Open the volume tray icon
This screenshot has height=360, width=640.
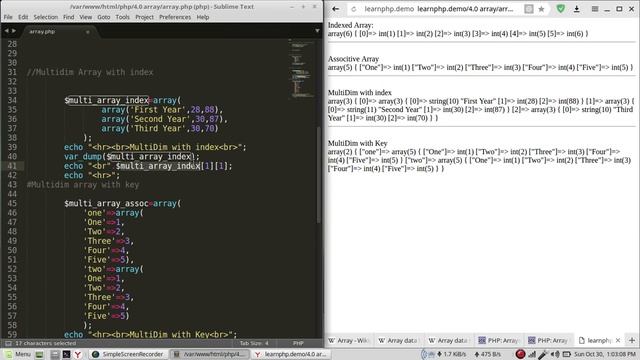click(x=555, y=354)
